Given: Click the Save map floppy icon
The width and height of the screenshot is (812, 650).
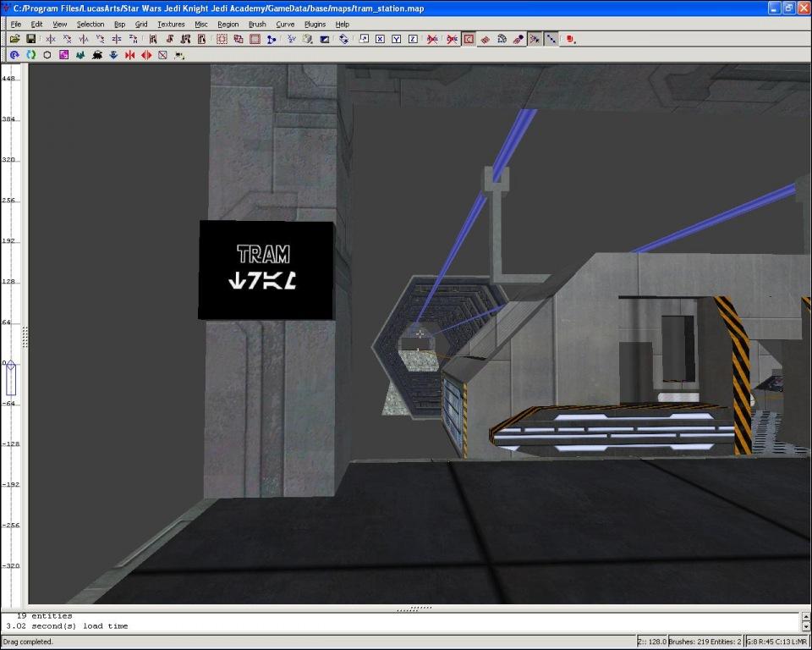Looking at the screenshot, I should (31, 39).
